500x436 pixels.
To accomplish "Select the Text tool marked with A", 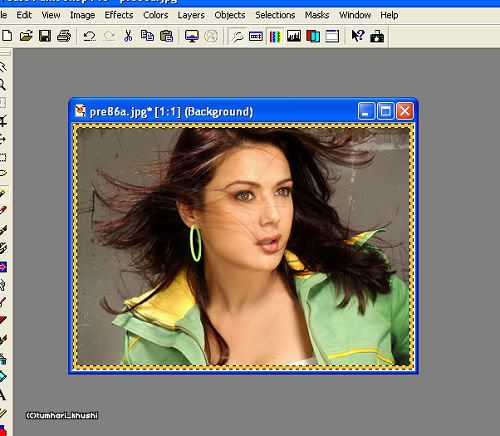I will [3, 395].
